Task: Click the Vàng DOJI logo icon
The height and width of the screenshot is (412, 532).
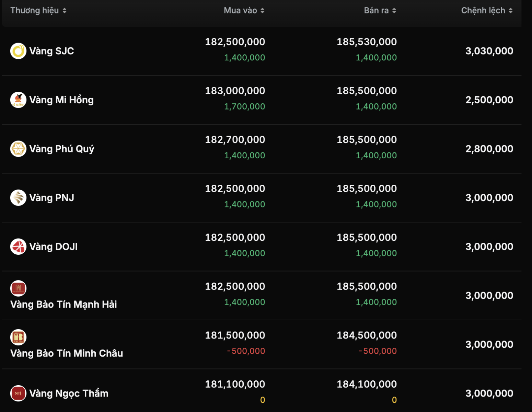Action: click(x=18, y=247)
